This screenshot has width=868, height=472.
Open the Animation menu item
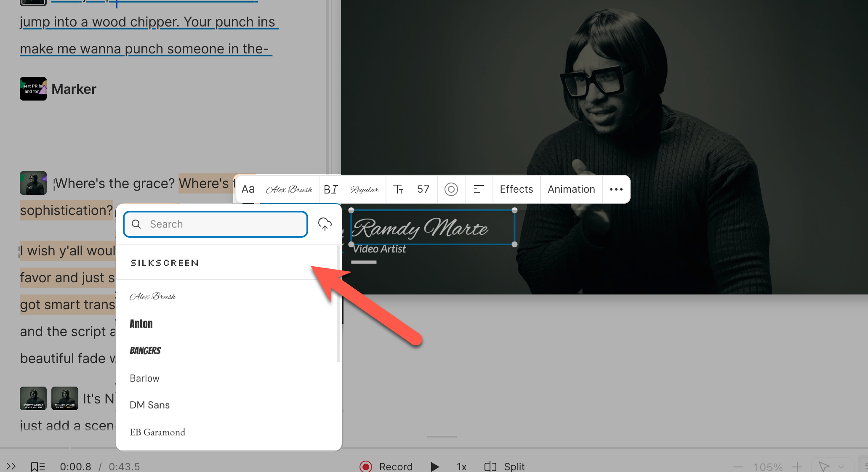571,189
